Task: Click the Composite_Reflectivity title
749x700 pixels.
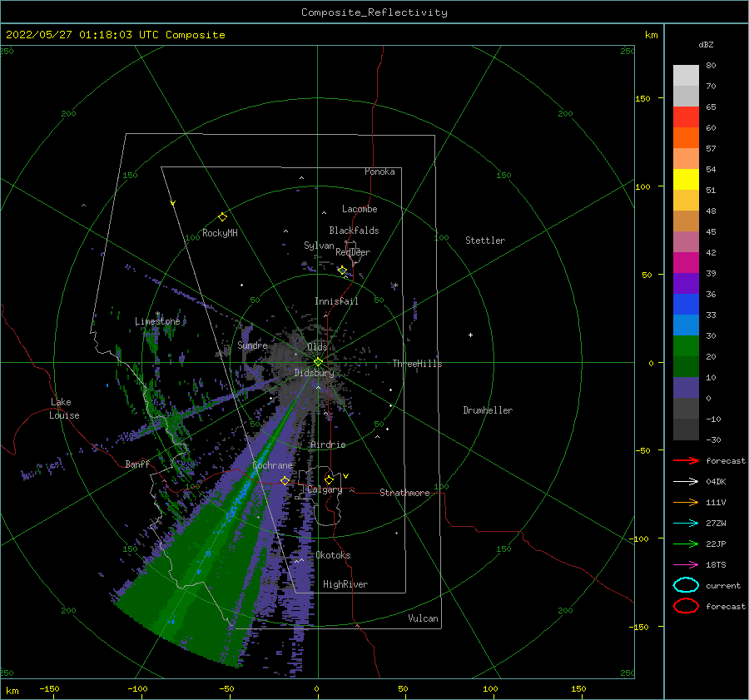Action: pos(374,12)
